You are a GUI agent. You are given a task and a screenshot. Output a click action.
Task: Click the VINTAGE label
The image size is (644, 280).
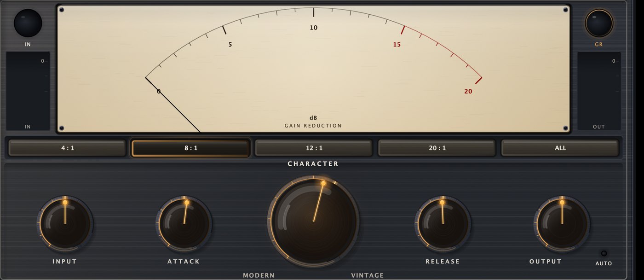coord(368,275)
